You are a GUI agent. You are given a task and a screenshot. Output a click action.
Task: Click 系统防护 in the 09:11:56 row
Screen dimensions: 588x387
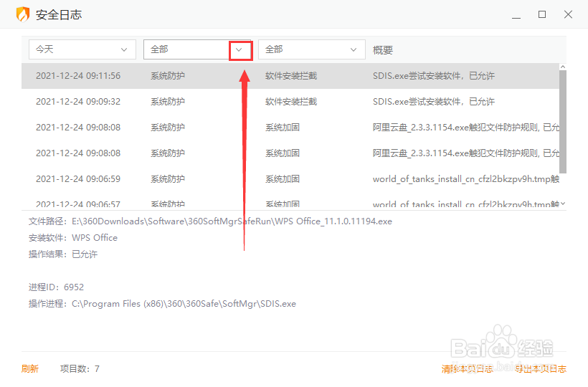(x=168, y=76)
